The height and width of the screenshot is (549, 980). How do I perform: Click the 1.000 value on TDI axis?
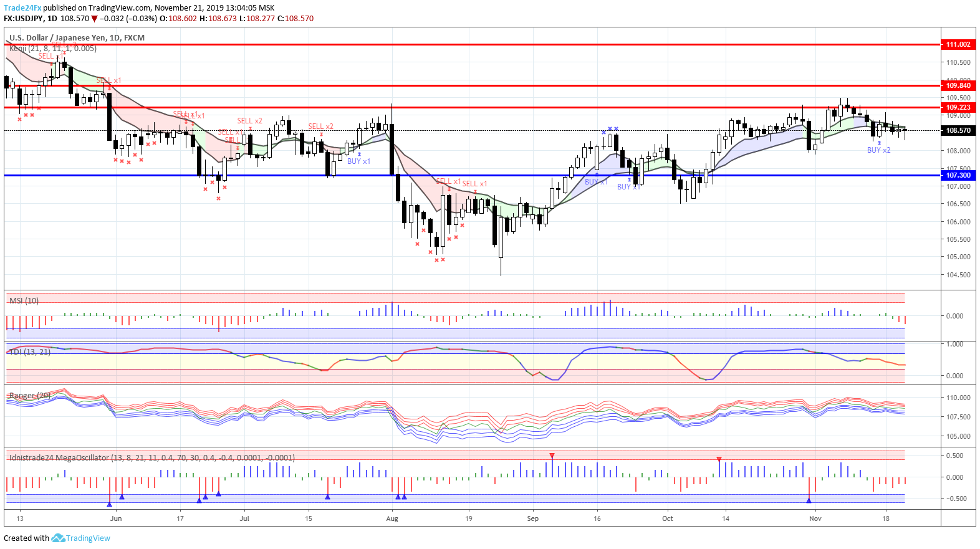point(954,344)
